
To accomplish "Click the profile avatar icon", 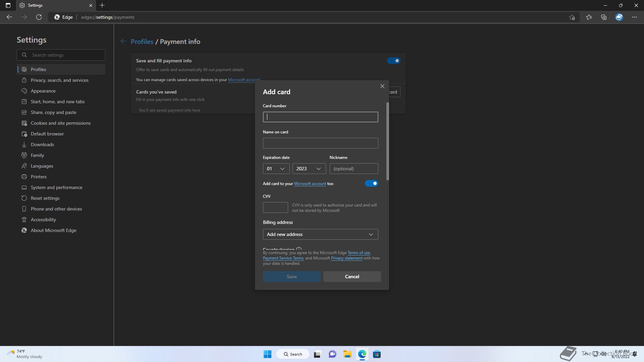I will coord(619,17).
